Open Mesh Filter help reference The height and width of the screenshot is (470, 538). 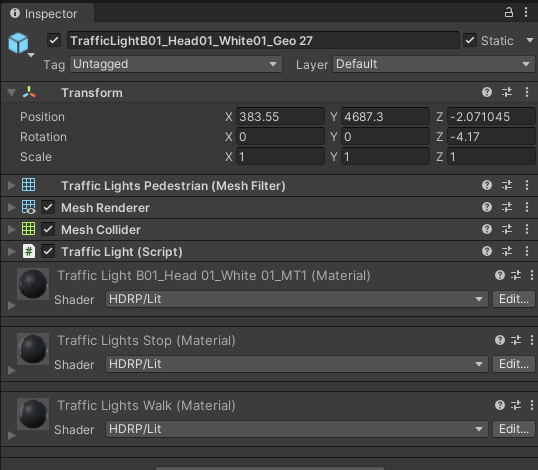(x=487, y=185)
